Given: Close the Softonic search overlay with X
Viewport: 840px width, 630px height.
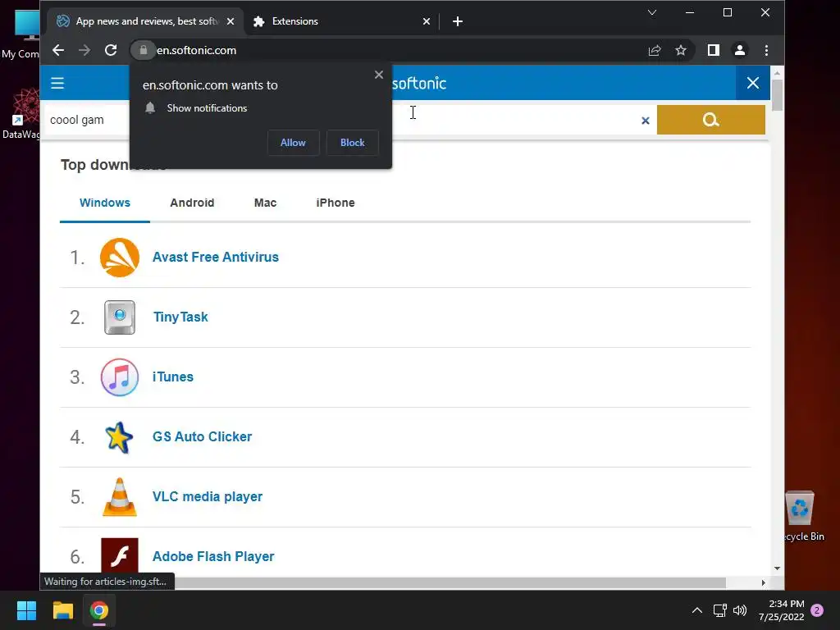Looking at the screenshot, I should click(x=753, y=83).
